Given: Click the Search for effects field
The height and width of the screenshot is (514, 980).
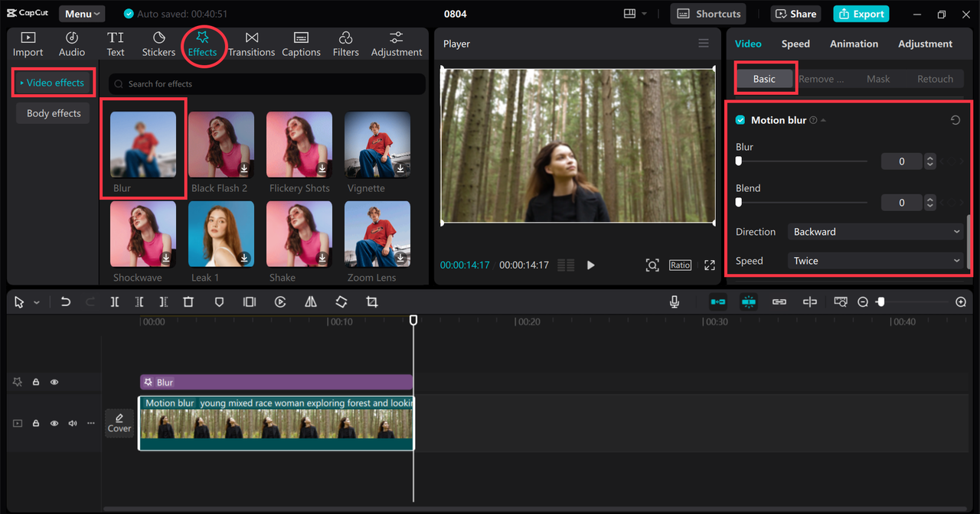Looking at the screenshot, I should [268, 84].
